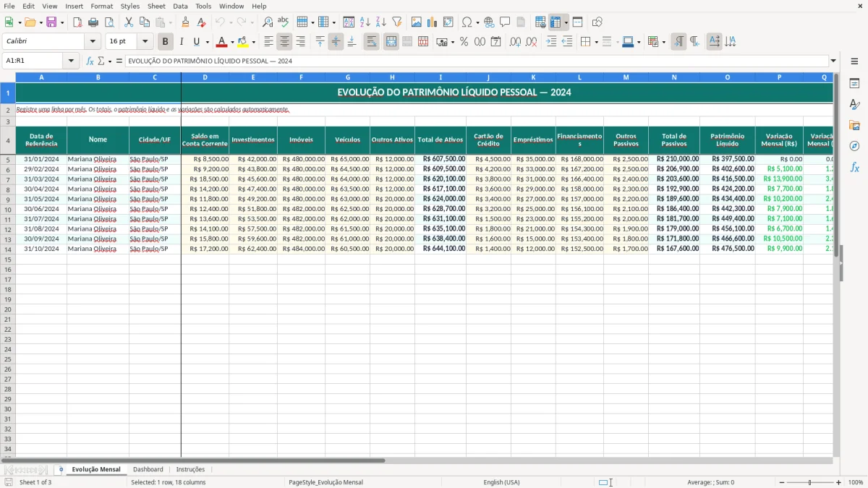Viewport: 868px width, 488px height.
Task: Click the Save document icon
Action: 51,22
